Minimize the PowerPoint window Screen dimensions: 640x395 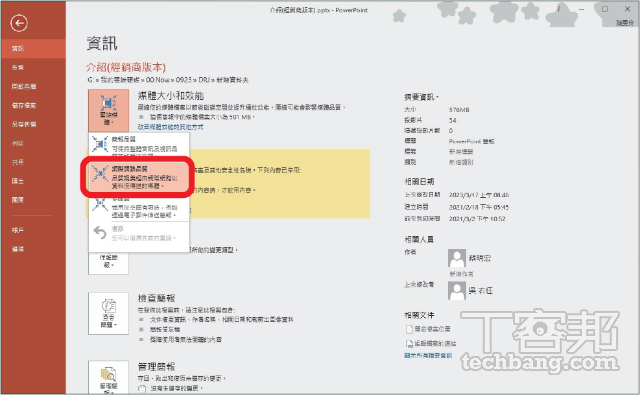click(x=582, y=9)
